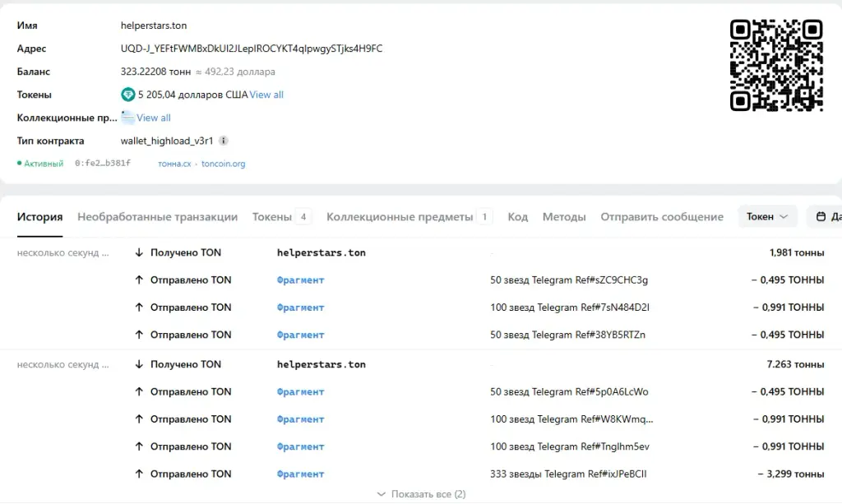Switch to Необработанные транзакции tab
This screenshot has width=842, height=504.
click(157, 217)
